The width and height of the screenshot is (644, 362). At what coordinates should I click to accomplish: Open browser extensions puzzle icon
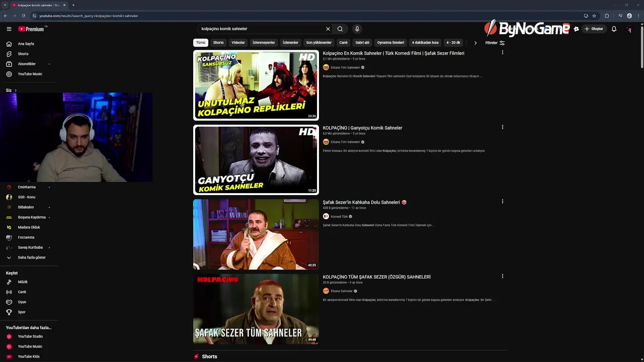tap(607, 16)
